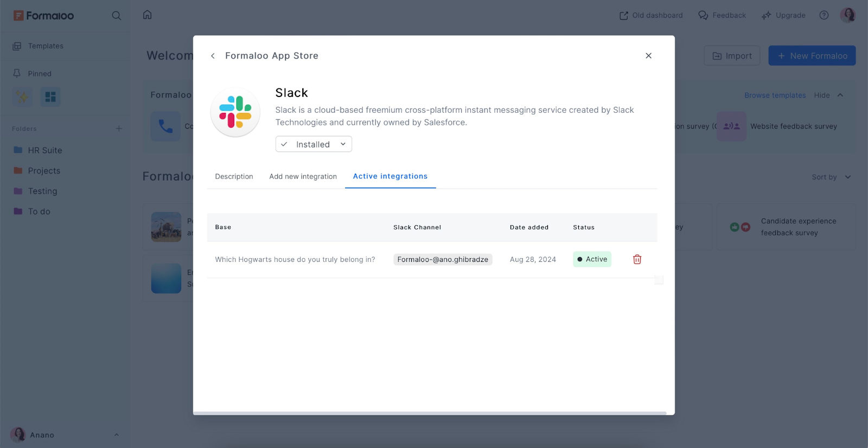Switch to Add new integration tab
The width and height of the screenshot is (868, 448).
click(303, 176)
